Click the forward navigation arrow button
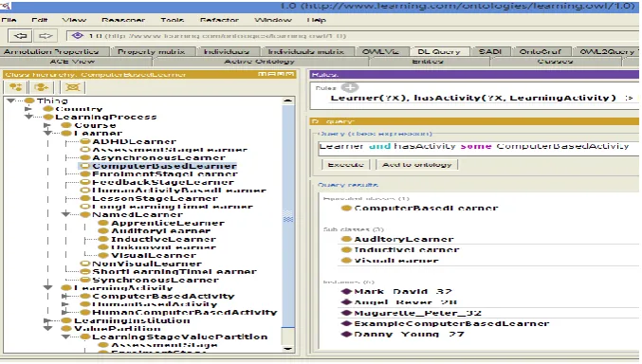This screenshot has height=364, width=642. pyautogui.click(x=46, y=36)
